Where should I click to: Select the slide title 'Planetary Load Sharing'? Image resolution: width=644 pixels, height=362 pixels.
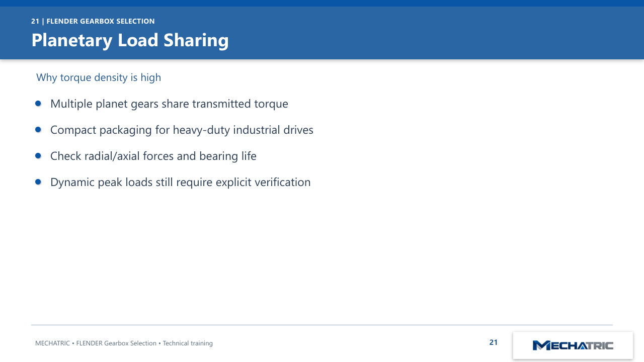(130, 40)
